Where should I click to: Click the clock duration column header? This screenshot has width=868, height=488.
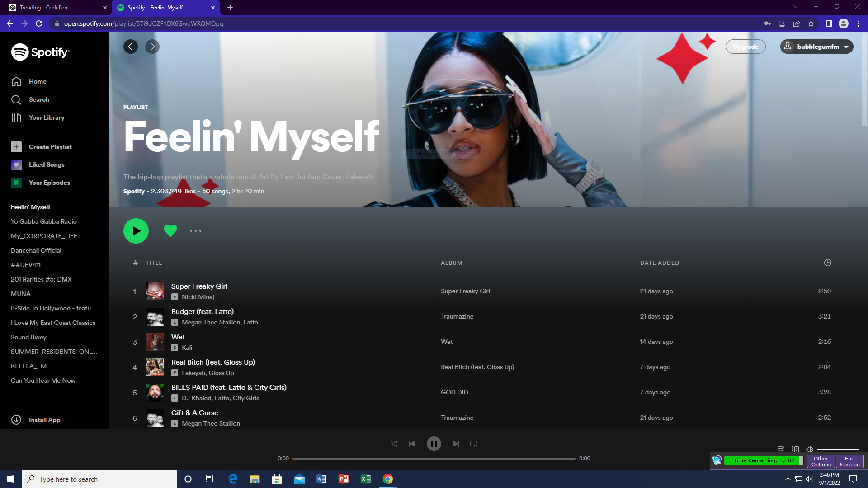(827, 263)
